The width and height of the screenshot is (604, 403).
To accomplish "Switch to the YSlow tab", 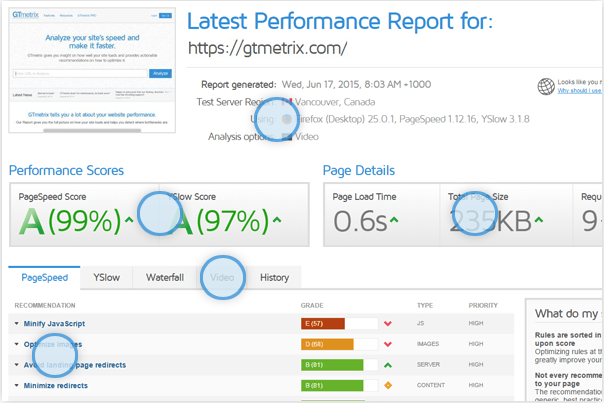I will click(x=106, y=277).
